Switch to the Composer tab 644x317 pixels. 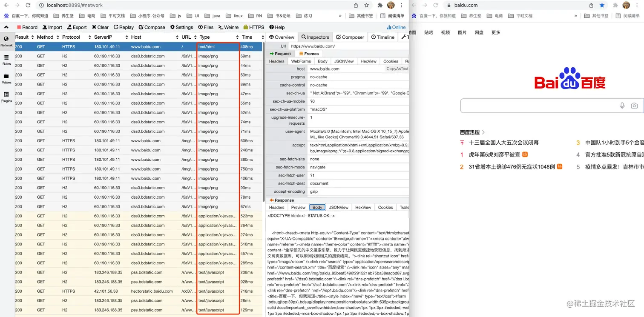tap(350, 37)
